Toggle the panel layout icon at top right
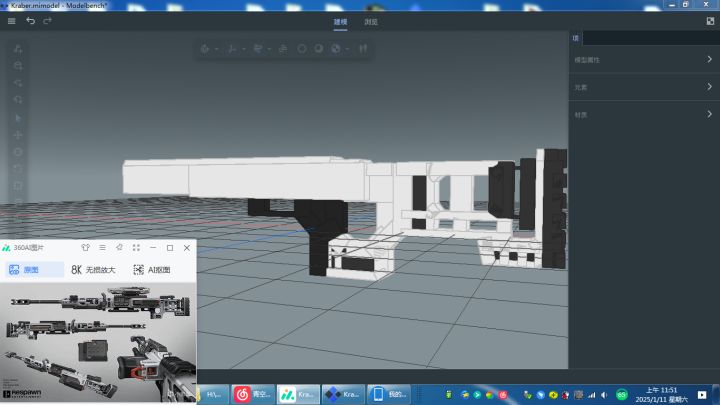The image size is (720, 405). pyautogui.click(x=710, y=21)
